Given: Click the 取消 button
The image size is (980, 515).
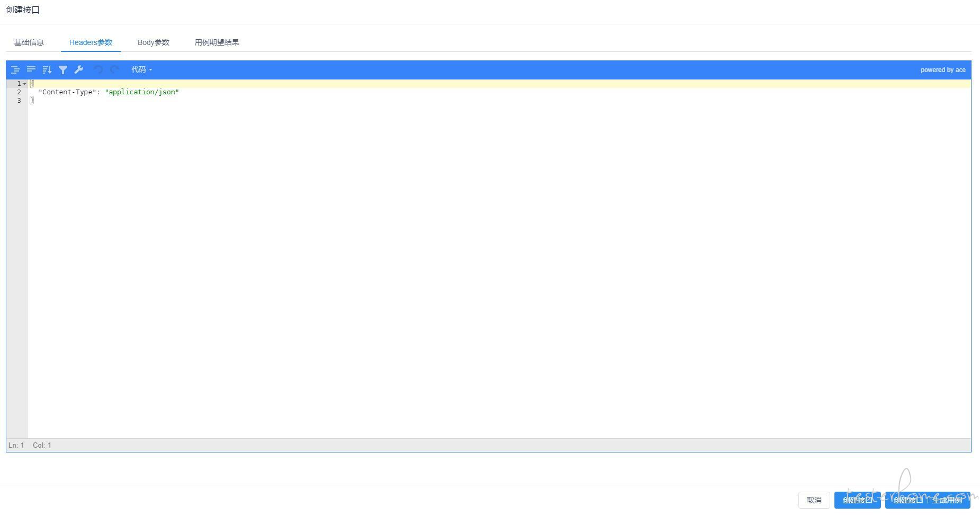Looking at the screenshot, I should (x=814, y=500).
